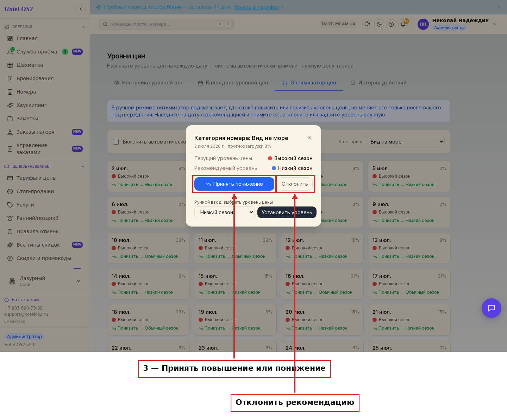Collapse the sidebar with the chevron button
This screenshot has height=420, width=507.
pos(81,9)
